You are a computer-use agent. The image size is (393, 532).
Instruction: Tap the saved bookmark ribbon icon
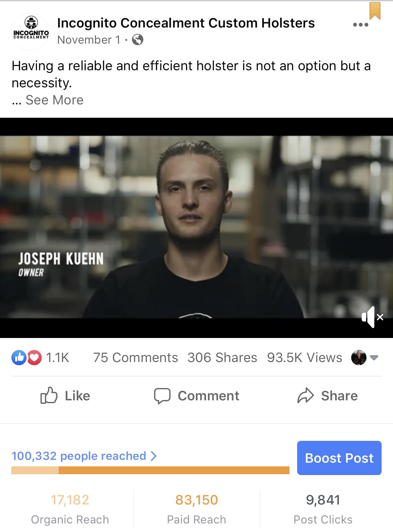click(375, 10)
